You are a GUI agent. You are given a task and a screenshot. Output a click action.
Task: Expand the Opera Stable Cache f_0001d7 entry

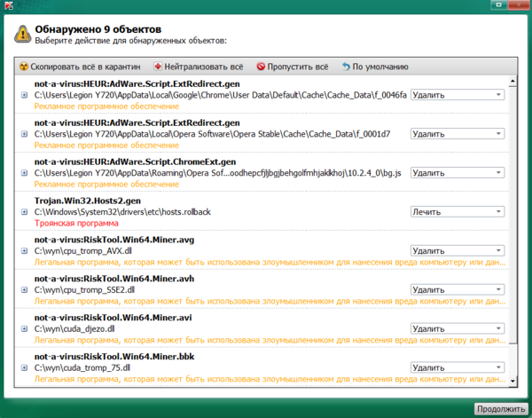click(x=24, y=134)
